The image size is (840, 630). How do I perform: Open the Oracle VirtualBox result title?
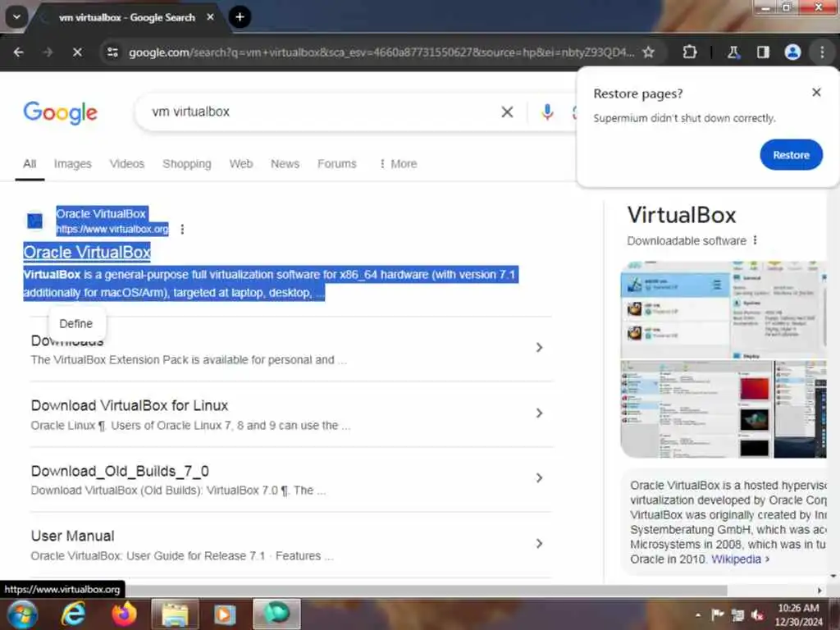pyautogui.click(x=87, y=252)
